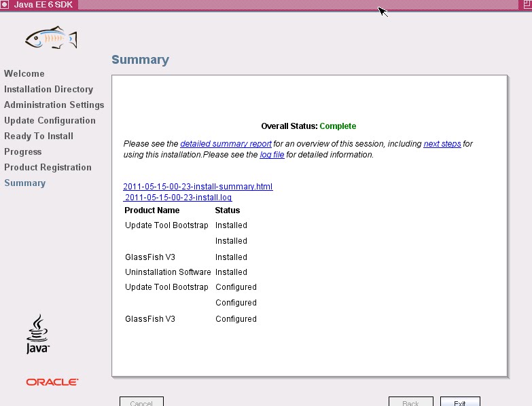Viewport: 532px width, 406px height.
Task: Click the Summary page heading
Action: pos(140,60)
